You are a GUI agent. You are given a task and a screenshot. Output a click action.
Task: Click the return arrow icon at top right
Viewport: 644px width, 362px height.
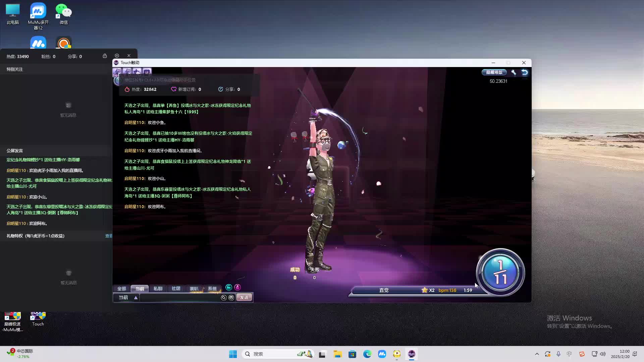(524, 72)
